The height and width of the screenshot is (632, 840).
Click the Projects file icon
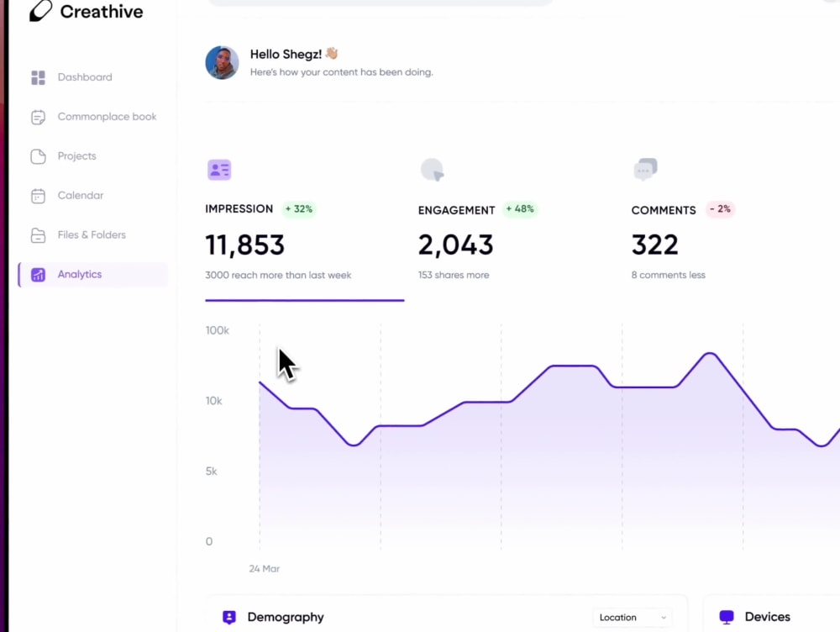point(38,156)
